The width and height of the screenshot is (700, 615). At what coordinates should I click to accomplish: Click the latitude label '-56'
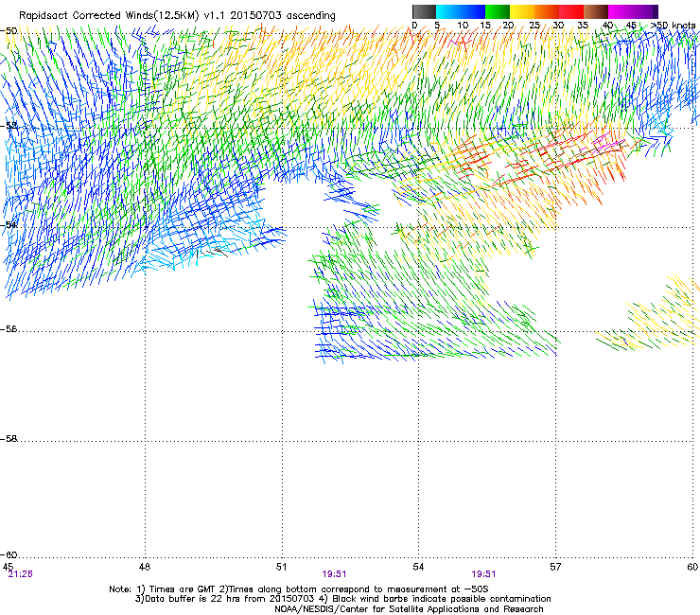coord(9,329)
